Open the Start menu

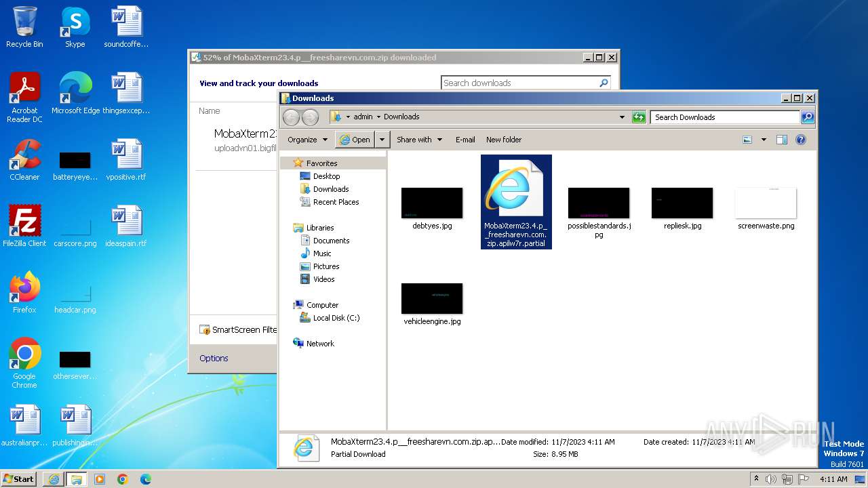(x=18, y=479)
